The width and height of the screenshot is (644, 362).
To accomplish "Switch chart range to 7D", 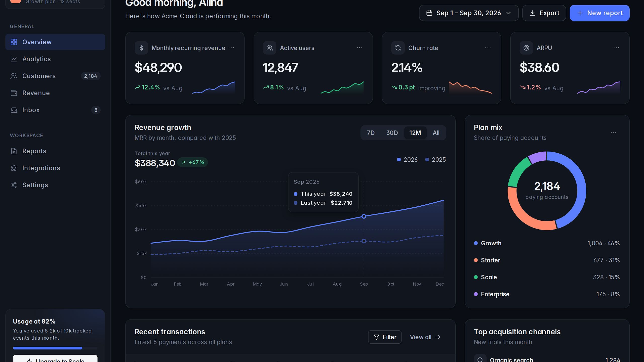I will [x=371, y=133].
